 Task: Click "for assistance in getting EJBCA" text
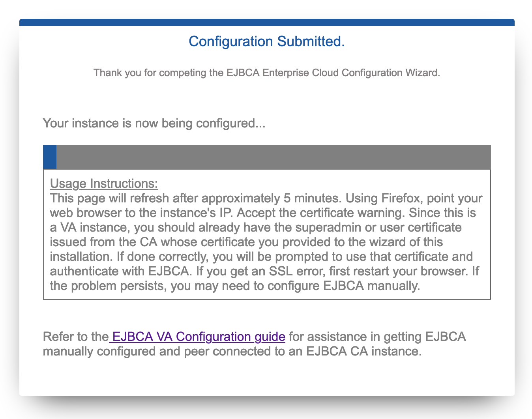click(377, 337)
